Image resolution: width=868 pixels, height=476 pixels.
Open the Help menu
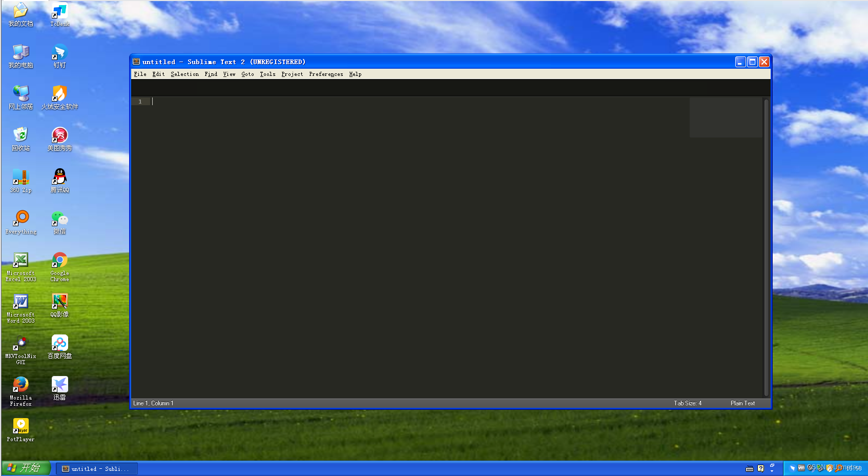pos(355,74)
